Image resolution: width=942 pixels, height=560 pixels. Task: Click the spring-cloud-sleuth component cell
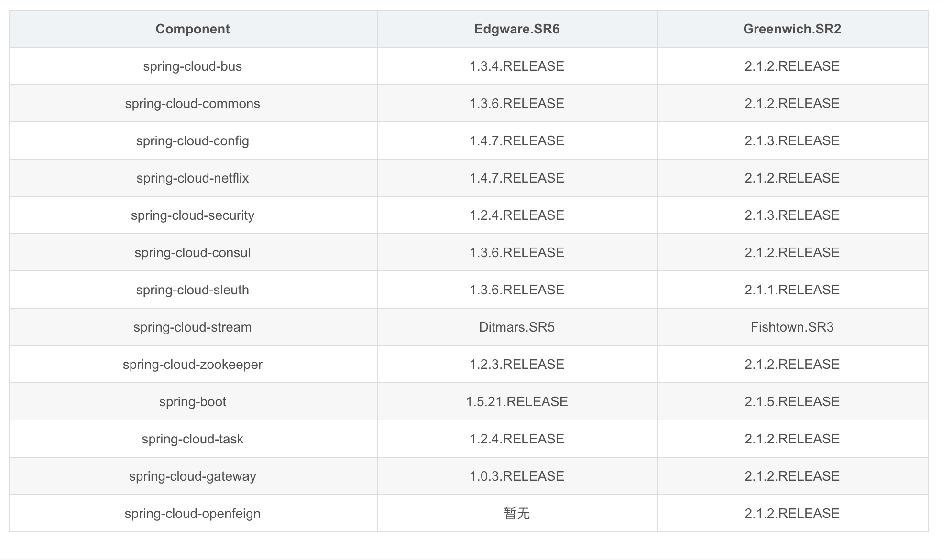tap(193, 290)
